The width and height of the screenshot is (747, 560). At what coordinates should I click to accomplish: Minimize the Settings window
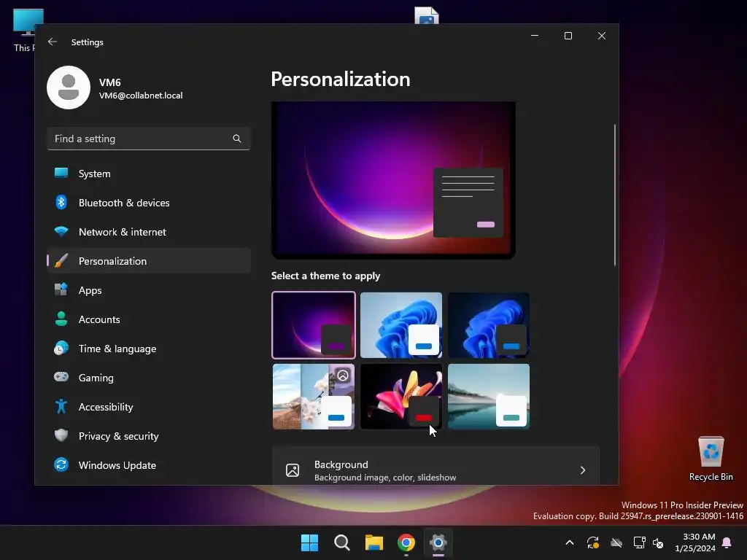535,36
